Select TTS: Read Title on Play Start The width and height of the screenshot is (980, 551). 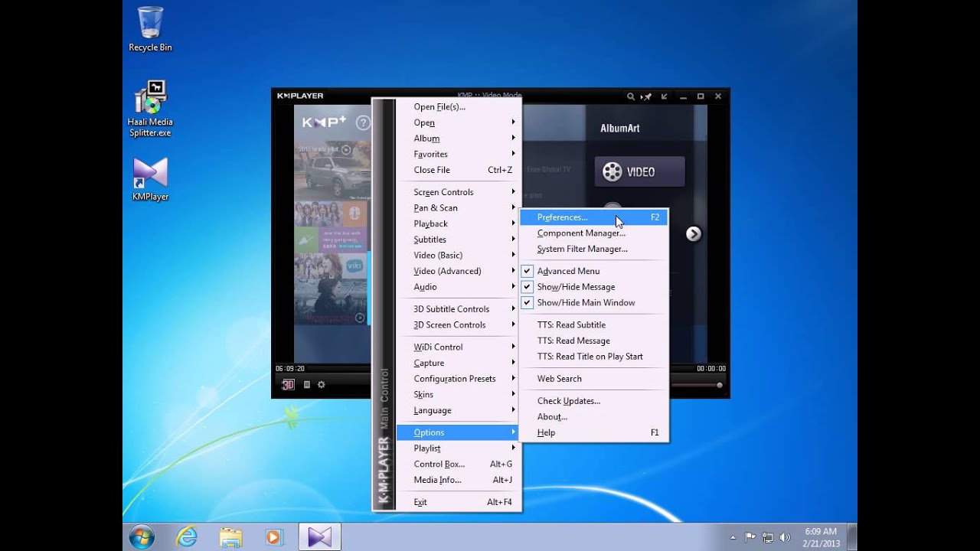593,356
